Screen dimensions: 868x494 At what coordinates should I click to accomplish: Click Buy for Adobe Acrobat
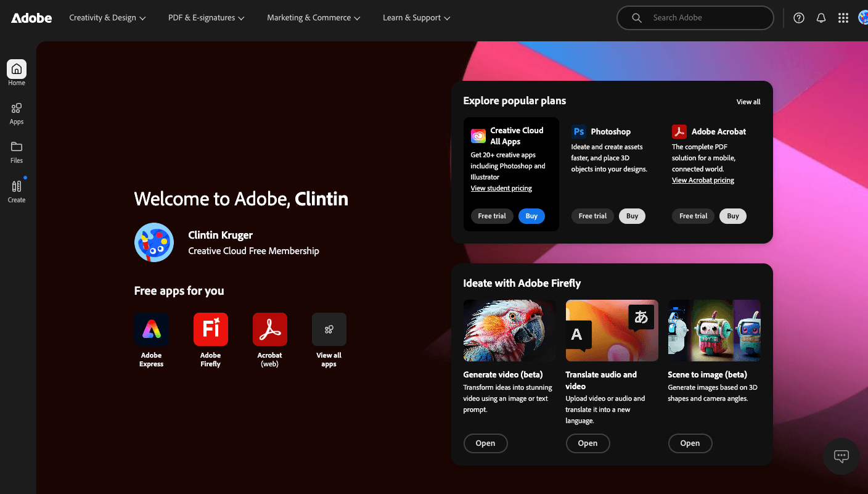[x=733, y=216]
